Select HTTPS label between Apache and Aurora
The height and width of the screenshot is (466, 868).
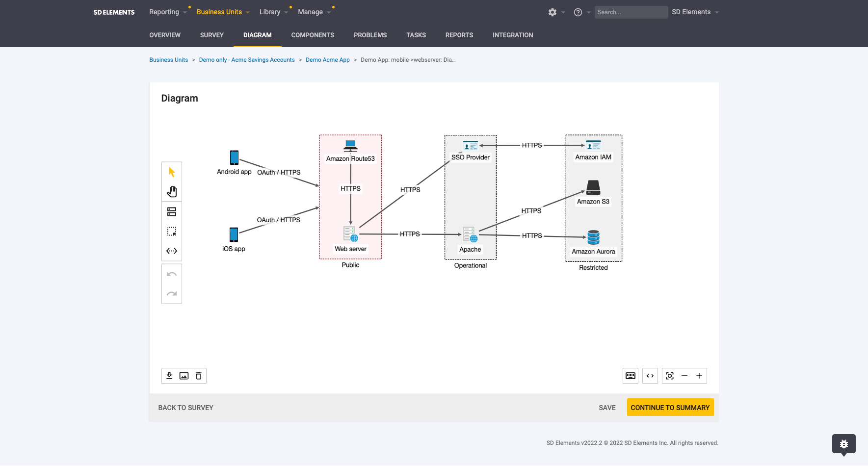click(x=532, y=236)
